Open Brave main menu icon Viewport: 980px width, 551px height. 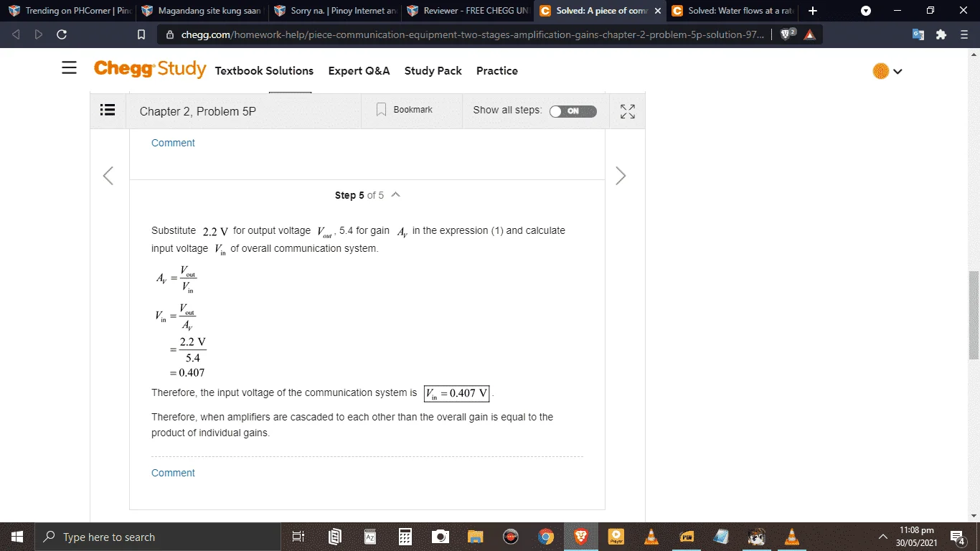pos(964,34)
